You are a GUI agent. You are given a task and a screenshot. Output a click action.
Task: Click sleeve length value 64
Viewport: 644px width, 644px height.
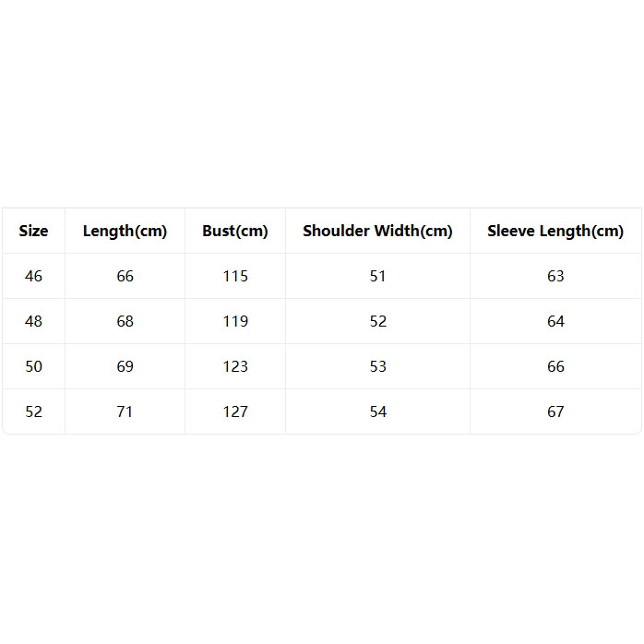point(555,321)
